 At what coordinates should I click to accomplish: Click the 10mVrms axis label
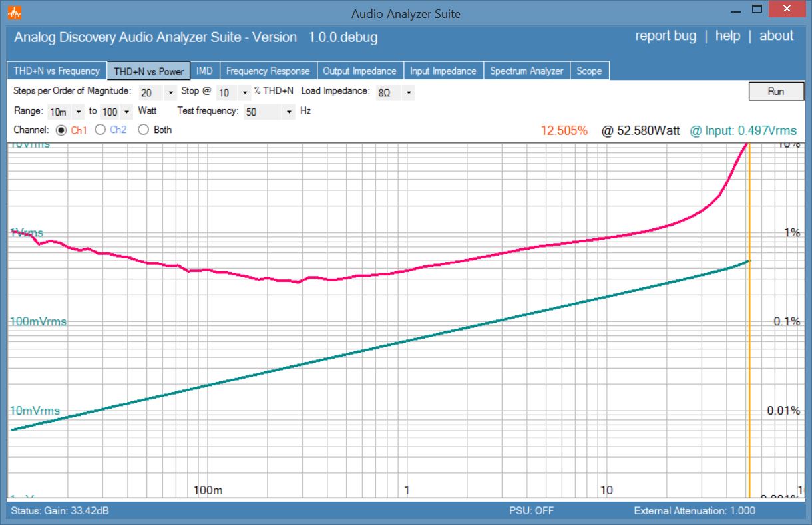coord(35,411)
